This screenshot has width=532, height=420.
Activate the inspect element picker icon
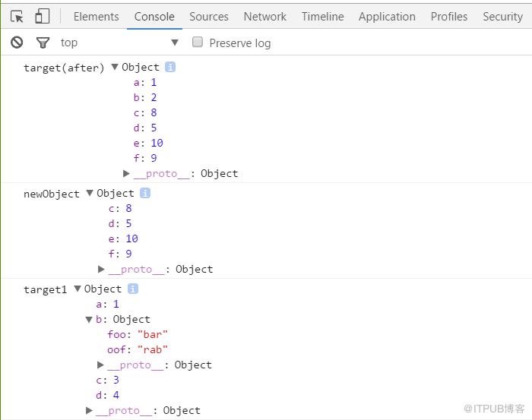pos(17,16)
